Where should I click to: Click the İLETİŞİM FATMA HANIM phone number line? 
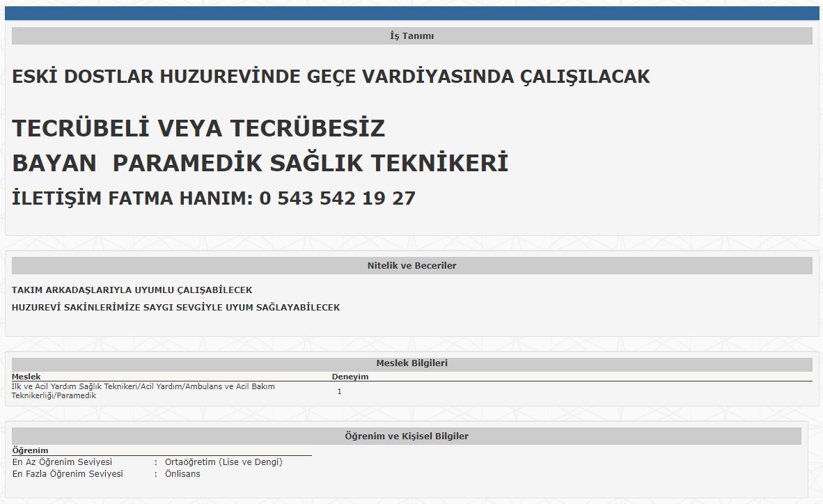coord(214,198)
